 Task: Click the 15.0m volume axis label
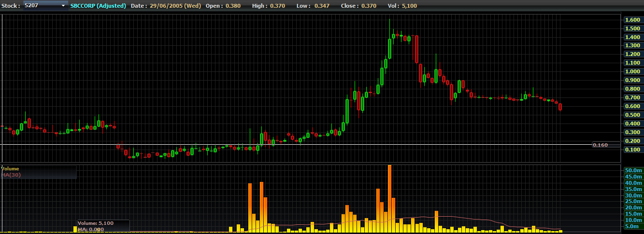click(633, 214)
